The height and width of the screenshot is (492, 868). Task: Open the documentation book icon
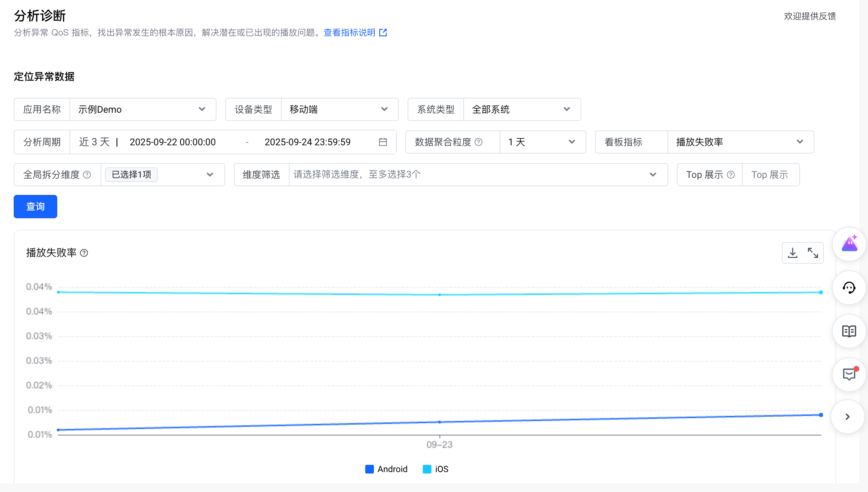coord(849,331)
